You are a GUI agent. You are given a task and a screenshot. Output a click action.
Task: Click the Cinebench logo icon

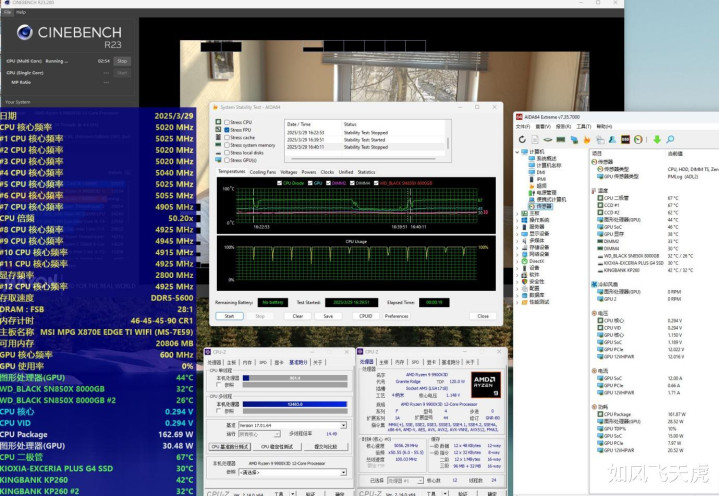24,32
